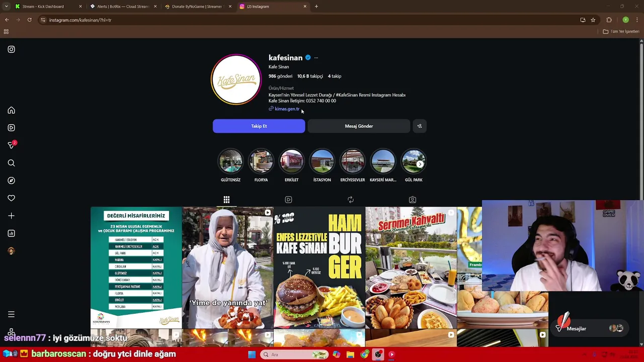The height and width of the screenshot is (362, 644).
Task: Open the apps grid in bookmarks bar
Action: coord(6,32)
